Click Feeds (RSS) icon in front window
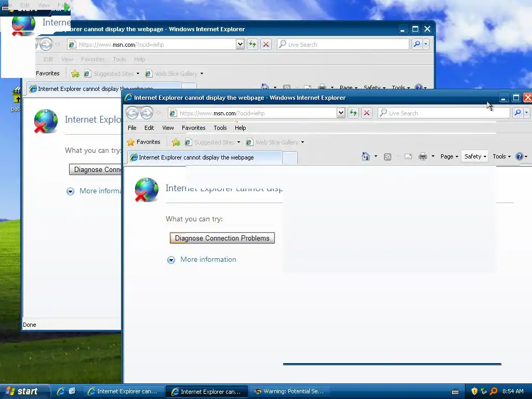This screenshot has height=399, width=532. click(x=388, y=157)
